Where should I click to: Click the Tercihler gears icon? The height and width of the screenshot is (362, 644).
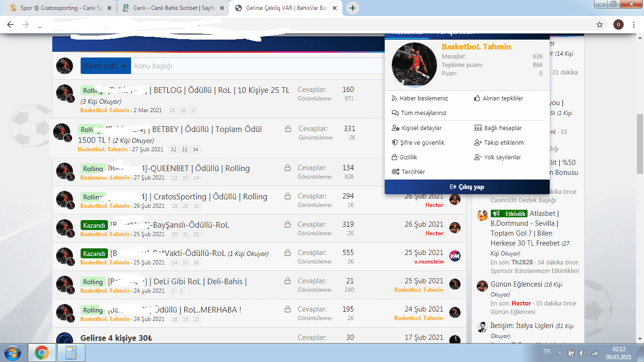(x=396, y=172)
